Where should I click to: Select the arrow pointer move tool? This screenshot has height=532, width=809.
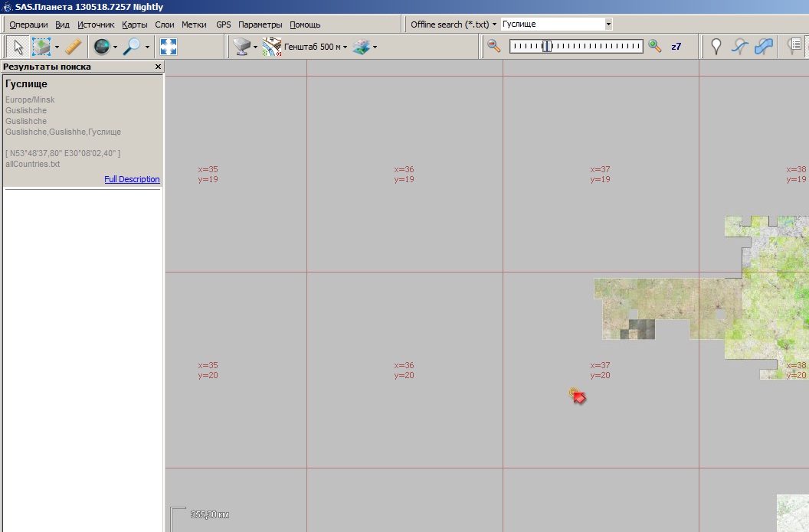tap(18, 47)
